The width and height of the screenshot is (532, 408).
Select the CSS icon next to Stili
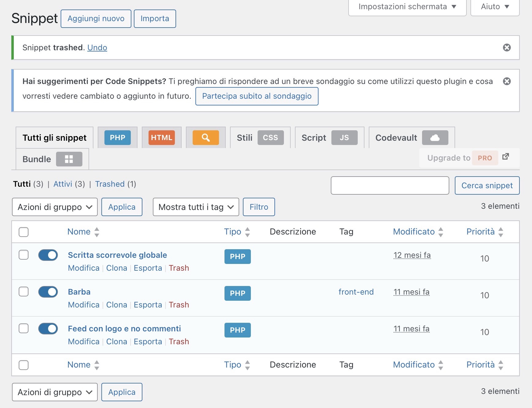(271, 138)
